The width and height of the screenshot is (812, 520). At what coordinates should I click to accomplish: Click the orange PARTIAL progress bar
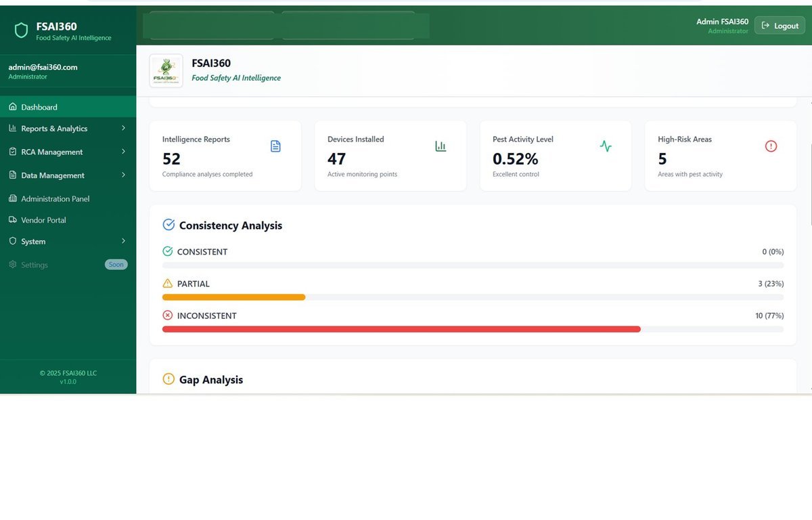pyautogui.click(x=233, y=297)
